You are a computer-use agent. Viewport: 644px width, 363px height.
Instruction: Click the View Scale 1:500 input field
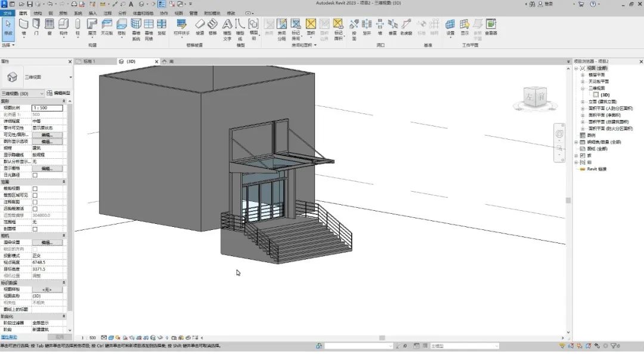pos(47,107)
